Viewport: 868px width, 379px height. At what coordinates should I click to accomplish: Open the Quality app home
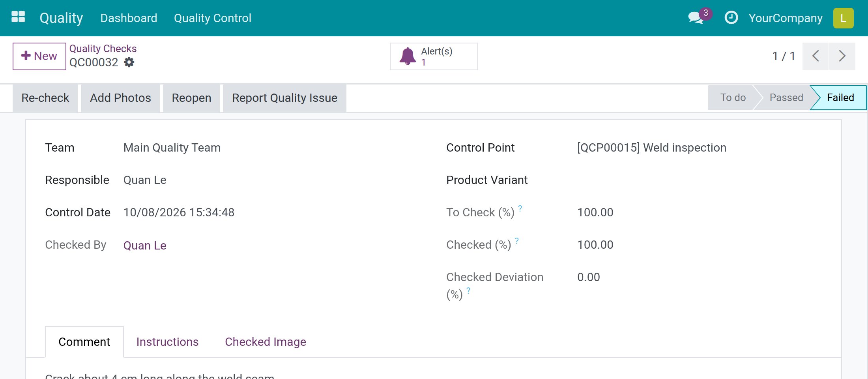(61, 18)
